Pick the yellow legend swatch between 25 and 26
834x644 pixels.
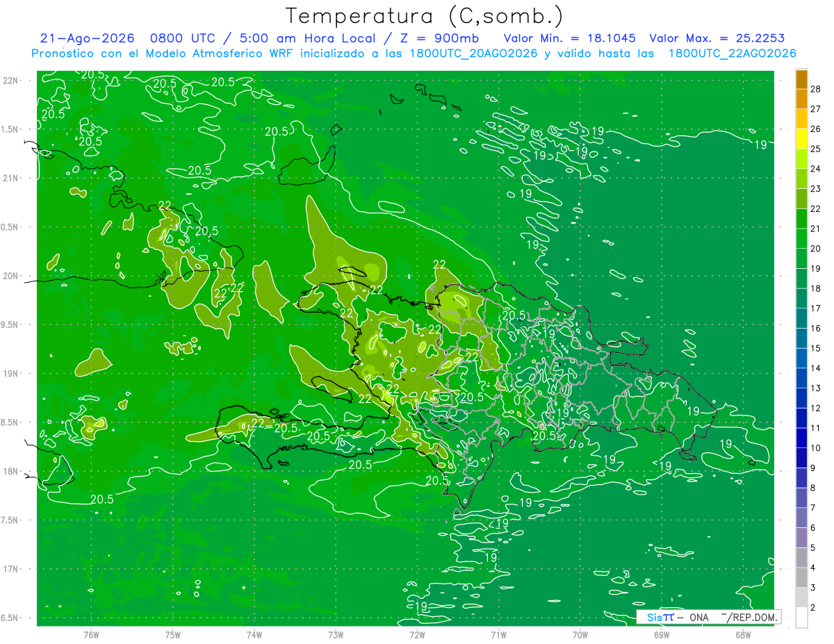(801, 139)
